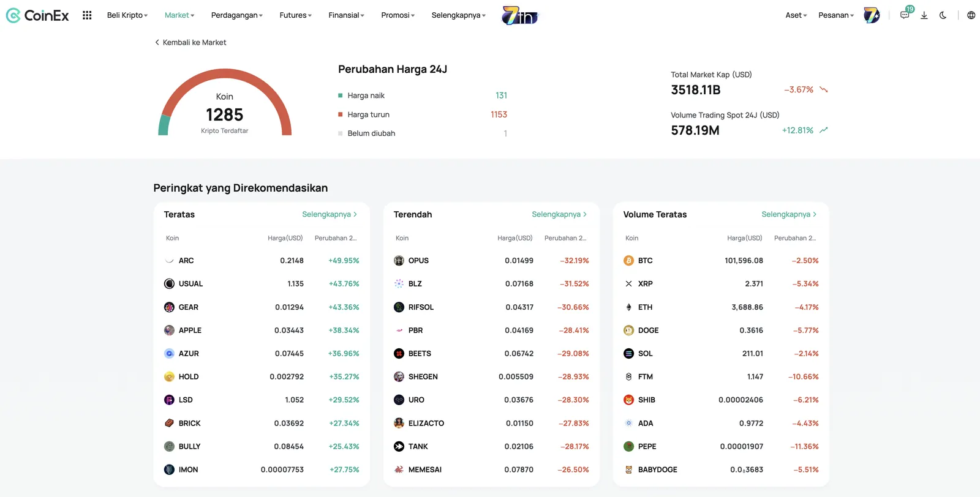Viewport: 980px width, 497px height.
Task: Open the messages notification icon
Action: click(x=905, y=15)
